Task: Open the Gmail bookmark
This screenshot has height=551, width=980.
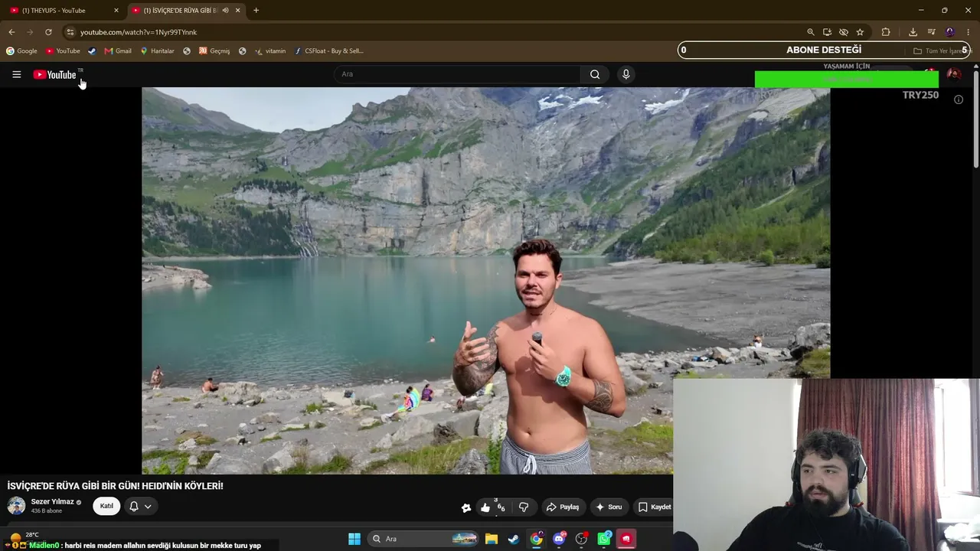Action: tap(118, 51)
